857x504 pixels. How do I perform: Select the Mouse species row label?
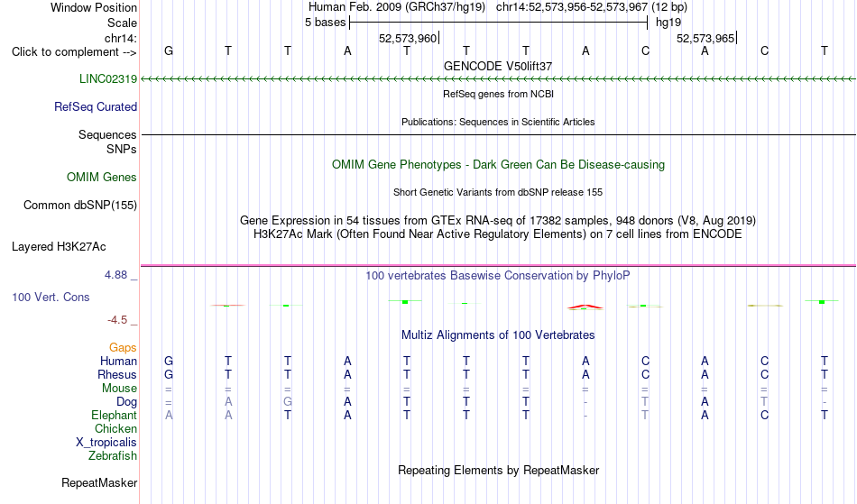(x=119, y=389)
